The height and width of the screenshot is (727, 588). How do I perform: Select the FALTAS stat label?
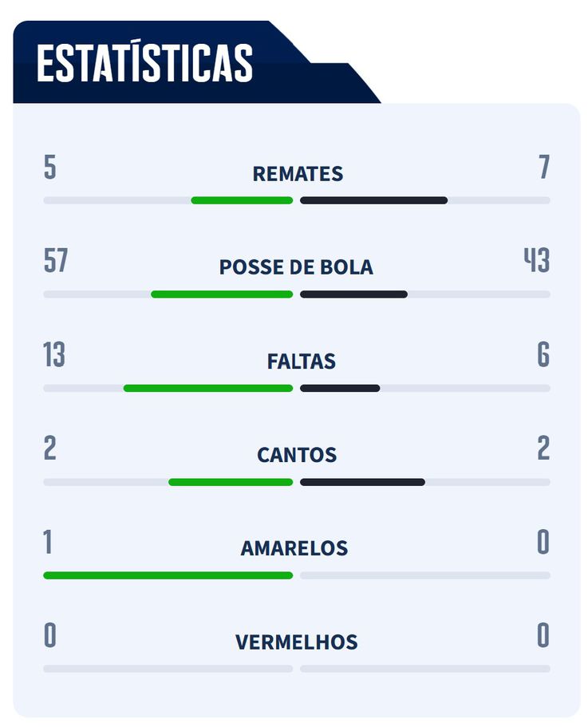coord(301,362)
